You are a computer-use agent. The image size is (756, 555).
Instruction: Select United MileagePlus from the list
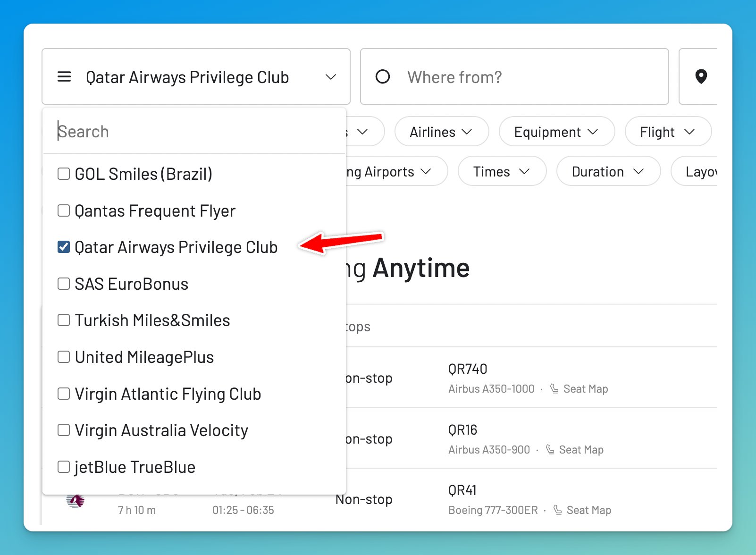pos(144,357)
